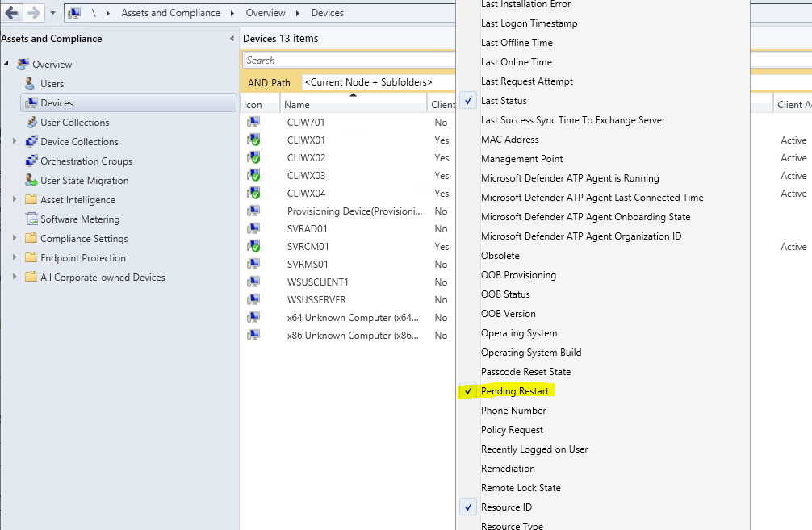Click the computer icon in the address bar

pos(74,13)
